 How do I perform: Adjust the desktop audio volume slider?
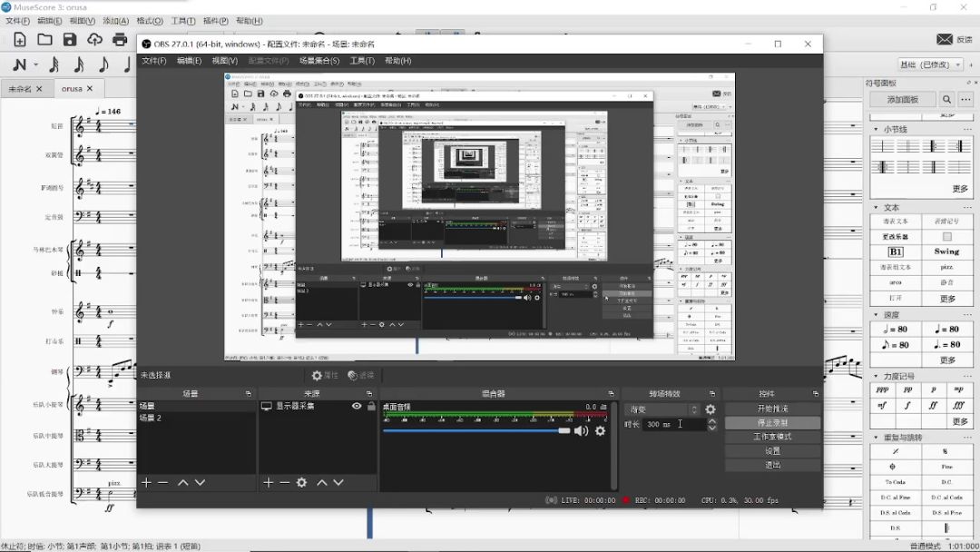(476, 430)
